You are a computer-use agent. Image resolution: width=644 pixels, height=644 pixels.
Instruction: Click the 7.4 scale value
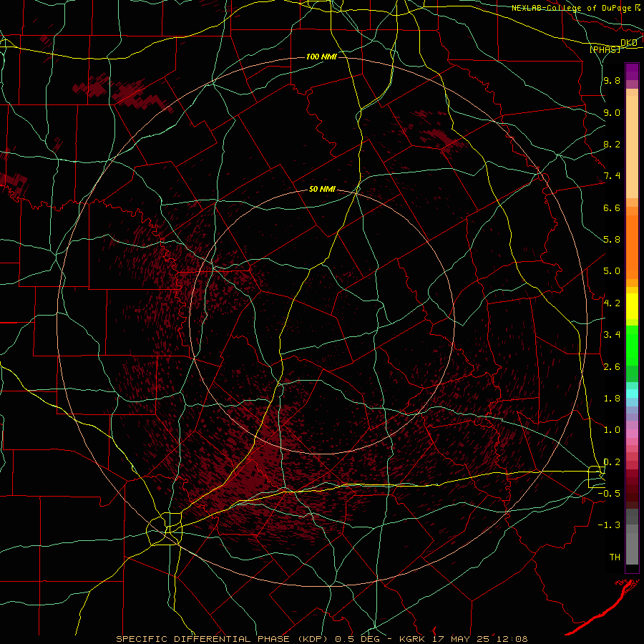tap(612, 176)
